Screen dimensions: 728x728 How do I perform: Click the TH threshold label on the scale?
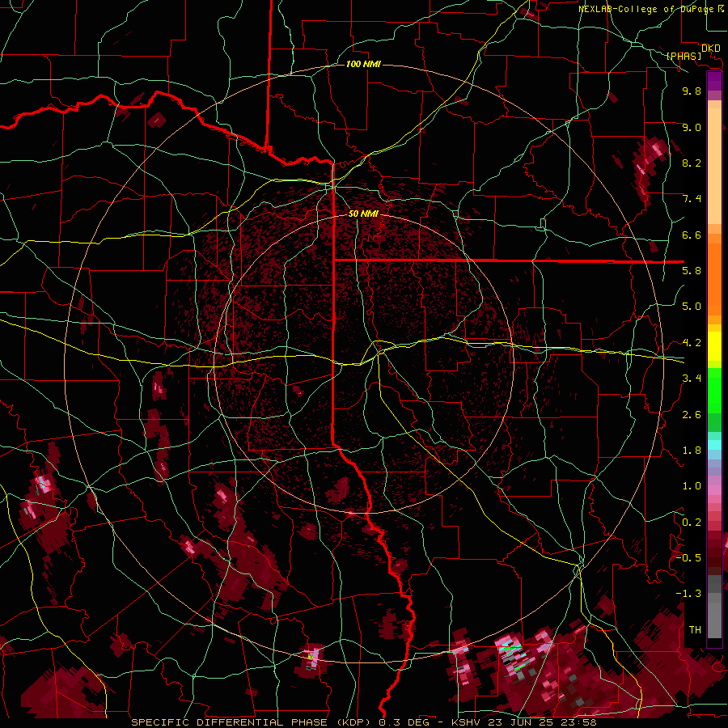pos(695,630)
